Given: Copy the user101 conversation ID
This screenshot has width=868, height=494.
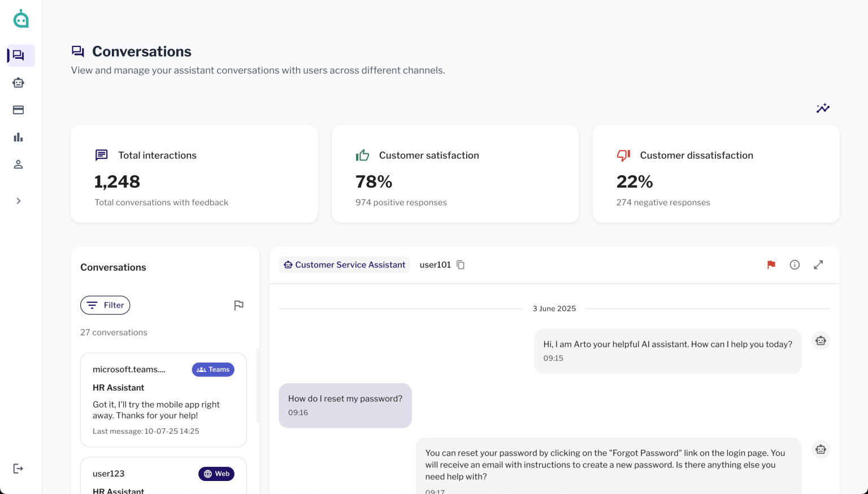Looking at the screenshot, I should pos(461,265).
